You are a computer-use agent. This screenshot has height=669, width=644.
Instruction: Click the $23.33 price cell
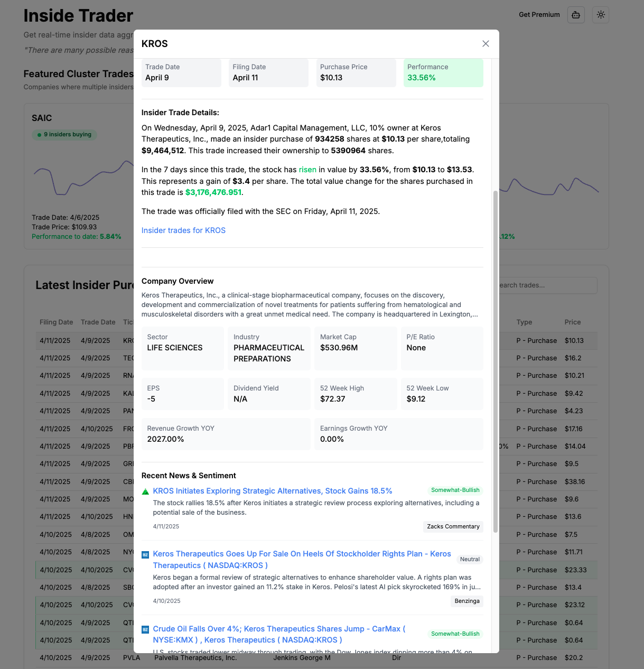575,570
